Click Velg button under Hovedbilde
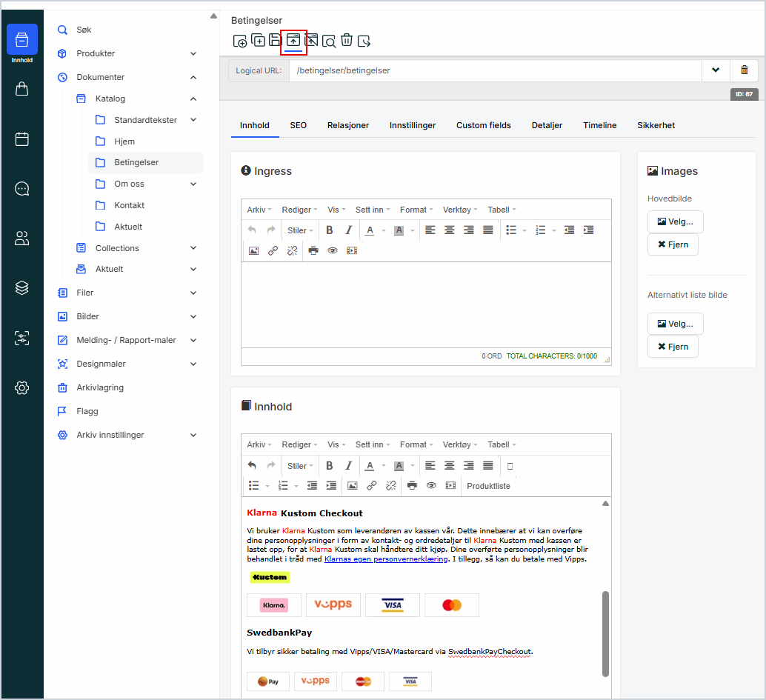The image size is (766, 700). pyautogui.click(x=675, y=221)
